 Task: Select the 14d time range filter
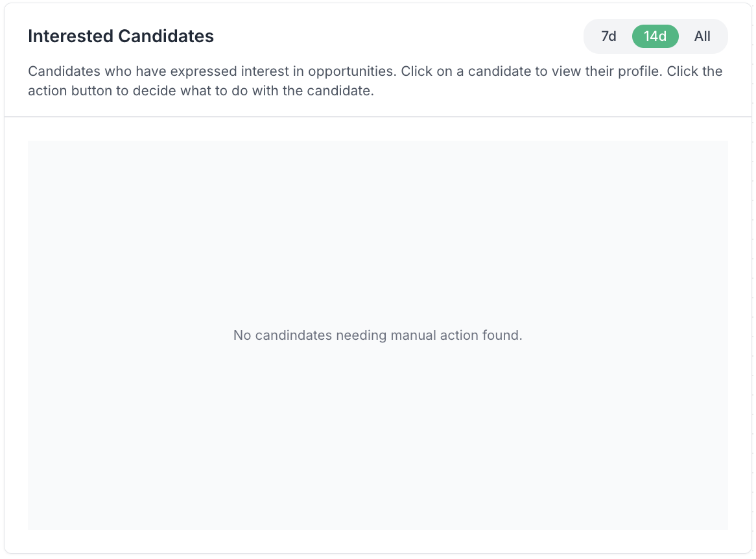[x=655, y=36]
